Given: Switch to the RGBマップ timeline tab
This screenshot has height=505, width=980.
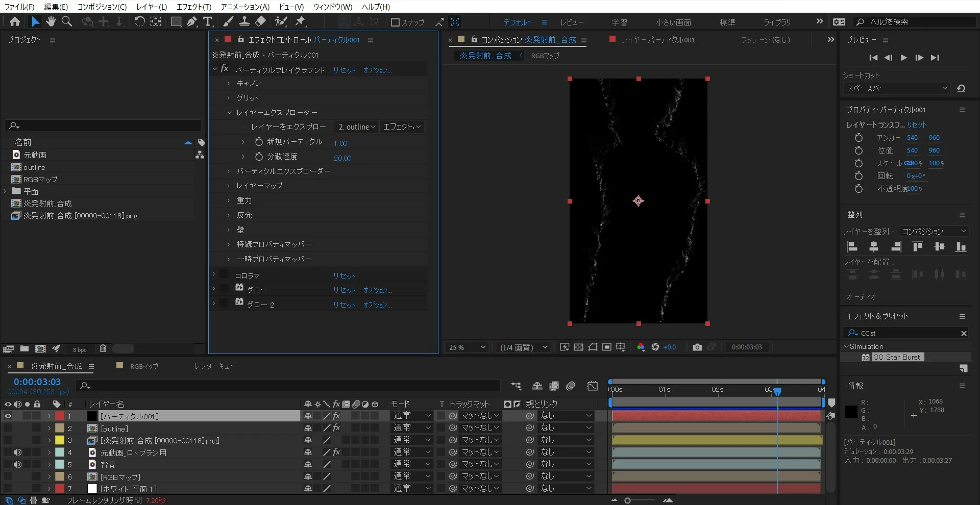Looking at the screenshot, I should (x=144, y=366).
